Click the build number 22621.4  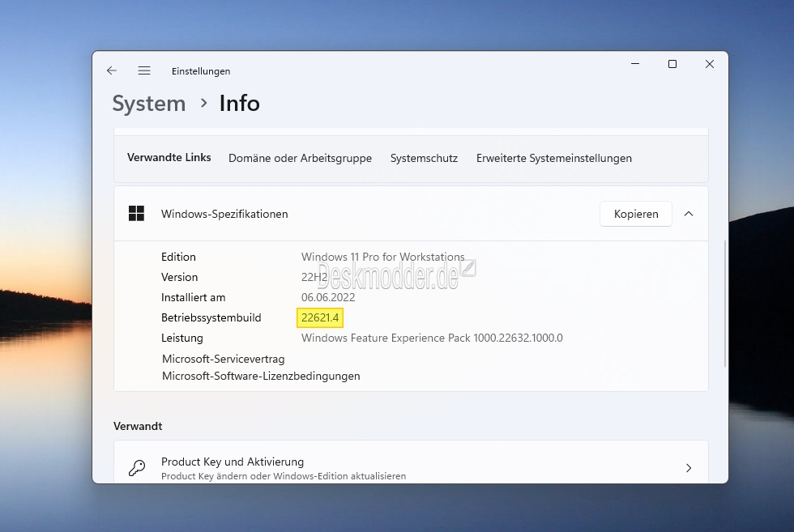coord(320,317)
